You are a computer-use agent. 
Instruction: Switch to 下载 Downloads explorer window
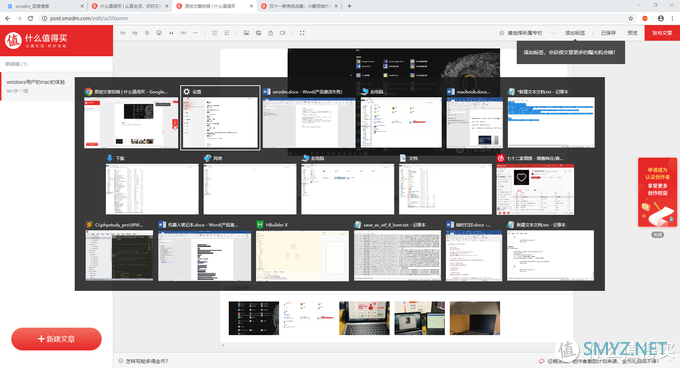tap(152, 184)
